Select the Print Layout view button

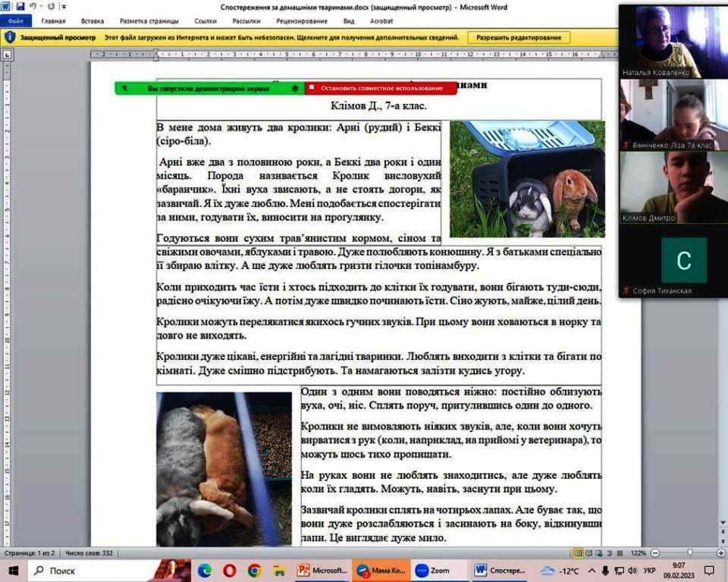pos(579,553)
